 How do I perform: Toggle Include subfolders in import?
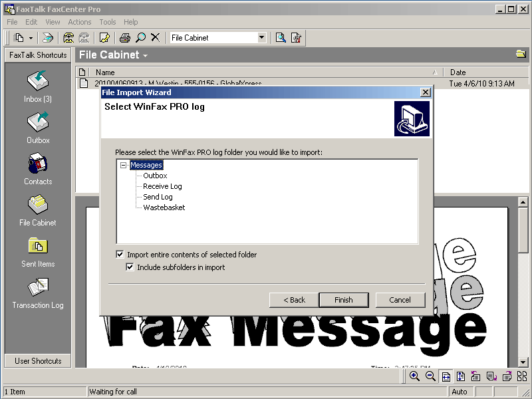point(130,267)
